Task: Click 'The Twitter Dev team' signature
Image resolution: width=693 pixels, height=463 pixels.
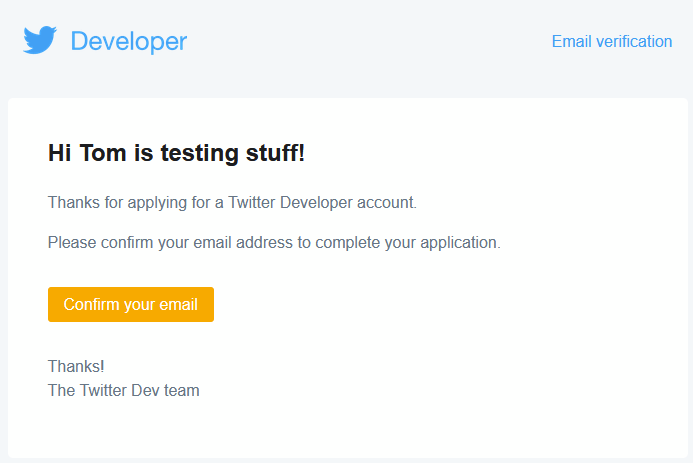Action: tap(123, 390)
